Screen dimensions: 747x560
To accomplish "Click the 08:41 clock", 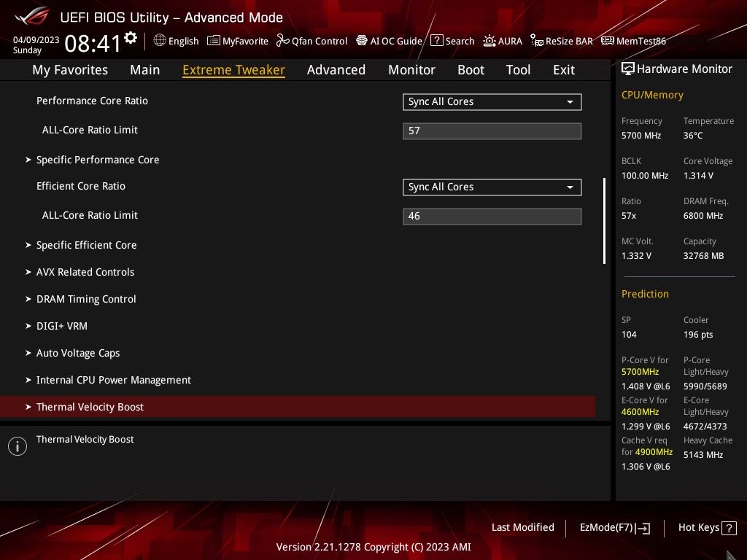I will coord(93,43).
